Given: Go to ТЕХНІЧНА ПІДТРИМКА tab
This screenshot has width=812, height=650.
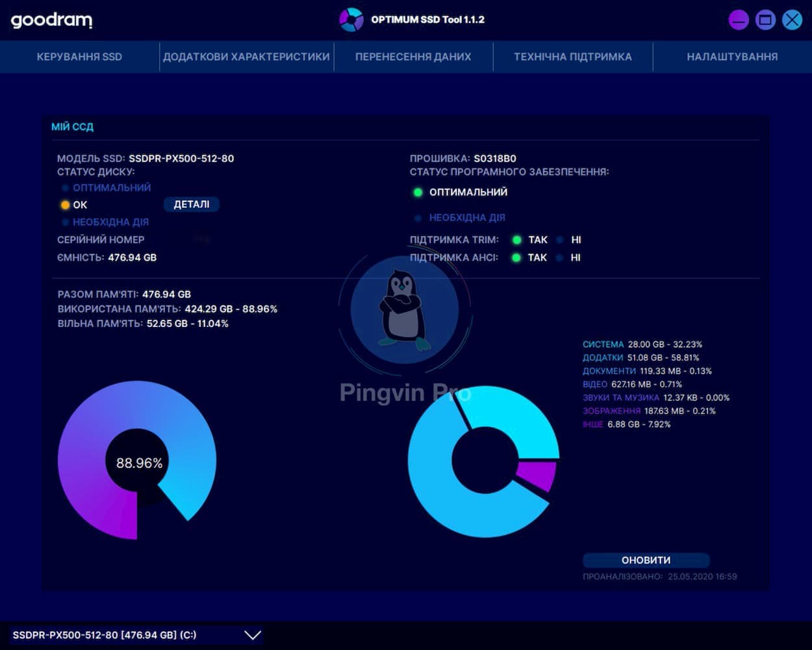Looking at the screenshot, I should pyautogui.click(x=572, y=57).
